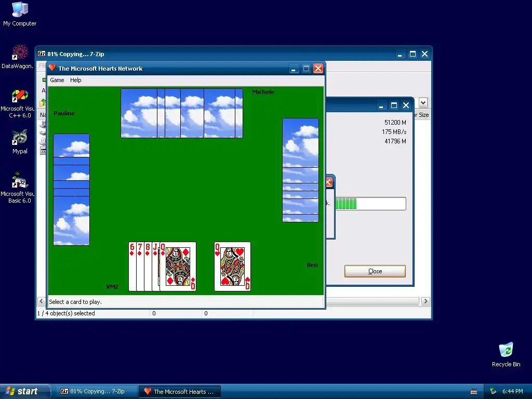The width and height of the screenshot is (532, 399).
Task: Open My Computer desktop icon
Action: click(x=20, y=14)
